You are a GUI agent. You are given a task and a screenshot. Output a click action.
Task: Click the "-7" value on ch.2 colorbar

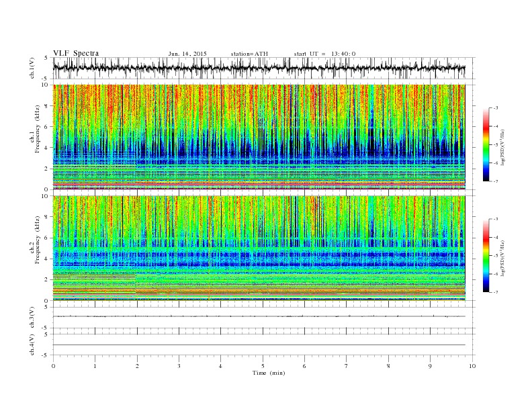pos(495,292)
